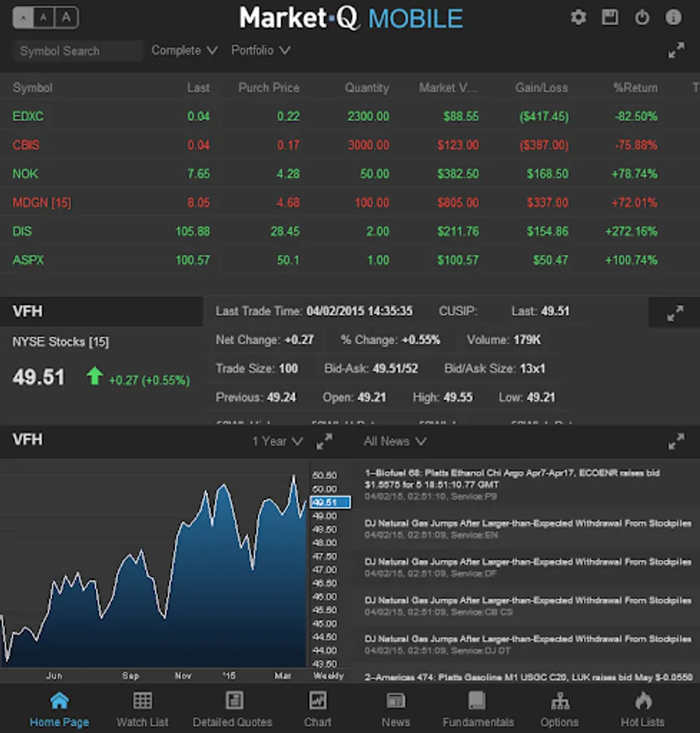Sort by the Last column header
This screenshot has height=733, width=700.
[198, 88]
